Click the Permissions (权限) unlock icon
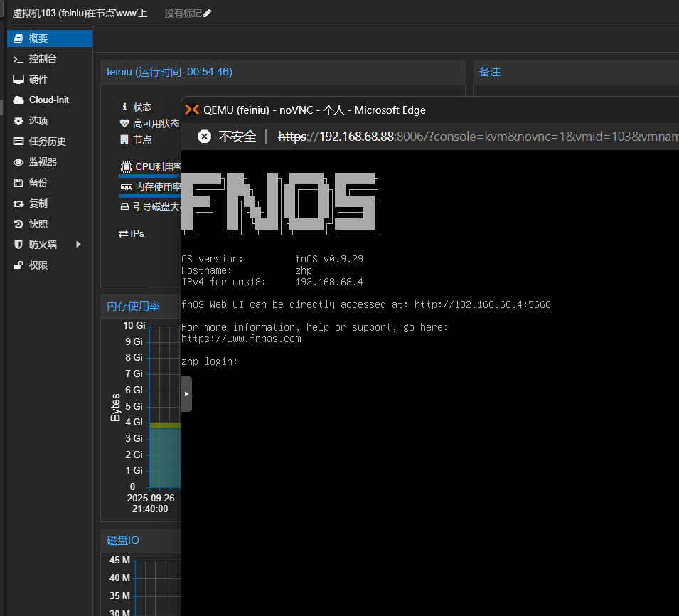 click(18, 265)
